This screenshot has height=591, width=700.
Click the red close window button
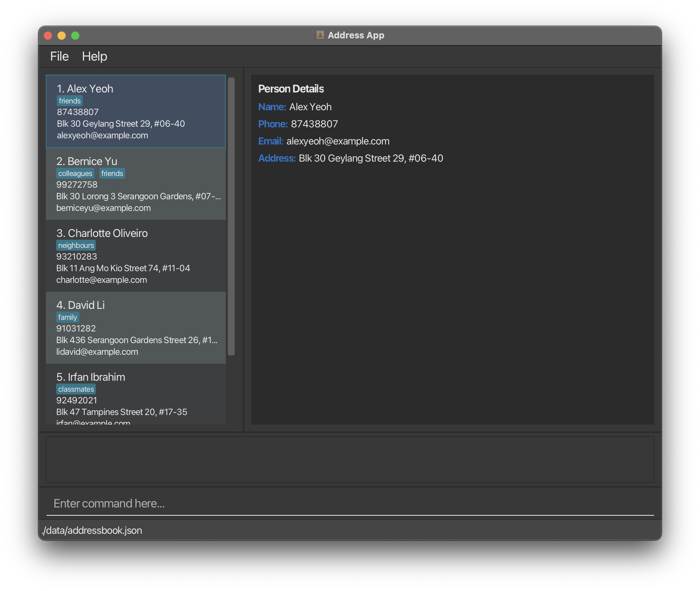[48, 36]
